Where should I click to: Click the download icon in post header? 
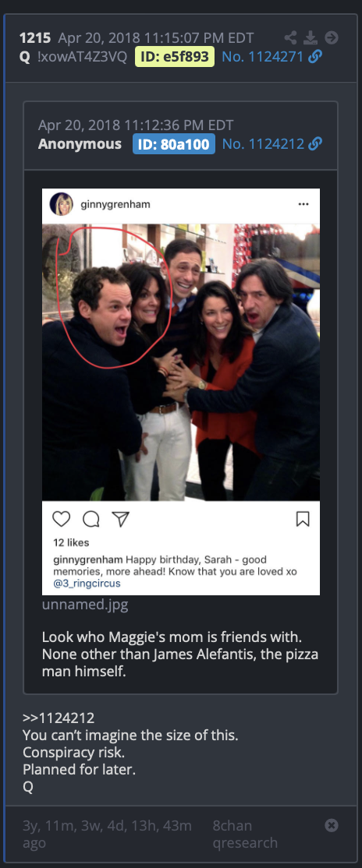click(311, 37)
